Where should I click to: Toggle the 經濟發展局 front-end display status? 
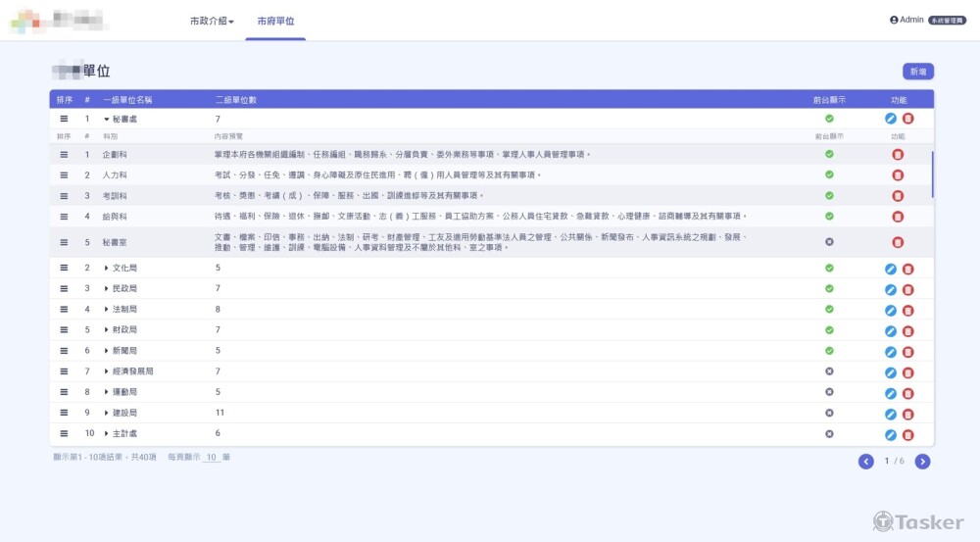[829, 371]
